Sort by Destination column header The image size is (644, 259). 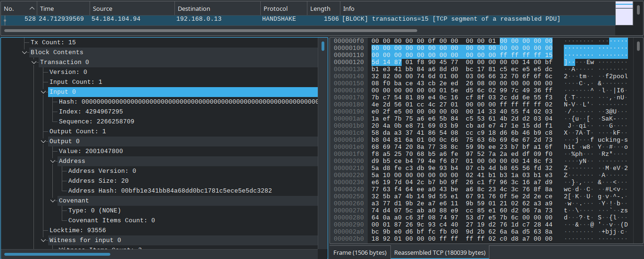[x=217, y=8]
